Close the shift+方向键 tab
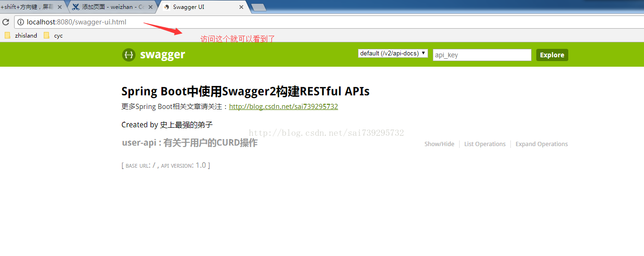644x256 pixels. (x=60, y=7)
